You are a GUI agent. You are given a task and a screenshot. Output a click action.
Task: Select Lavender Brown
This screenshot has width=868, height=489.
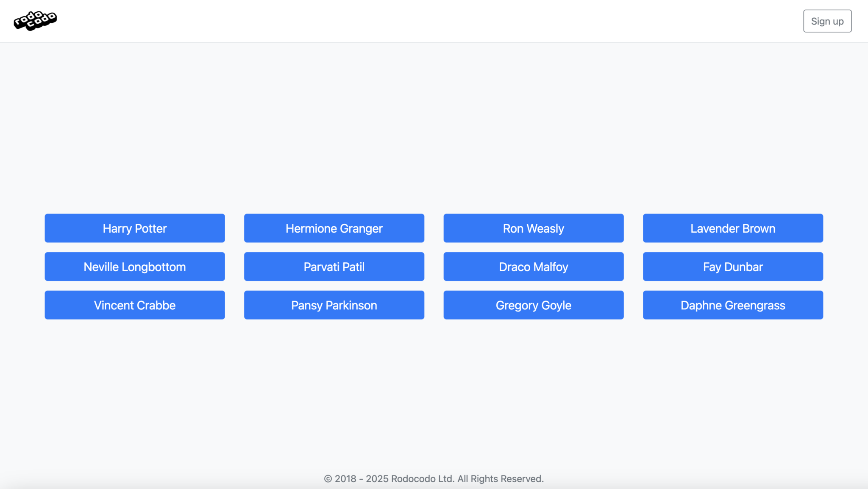click(x=732, y=228)
